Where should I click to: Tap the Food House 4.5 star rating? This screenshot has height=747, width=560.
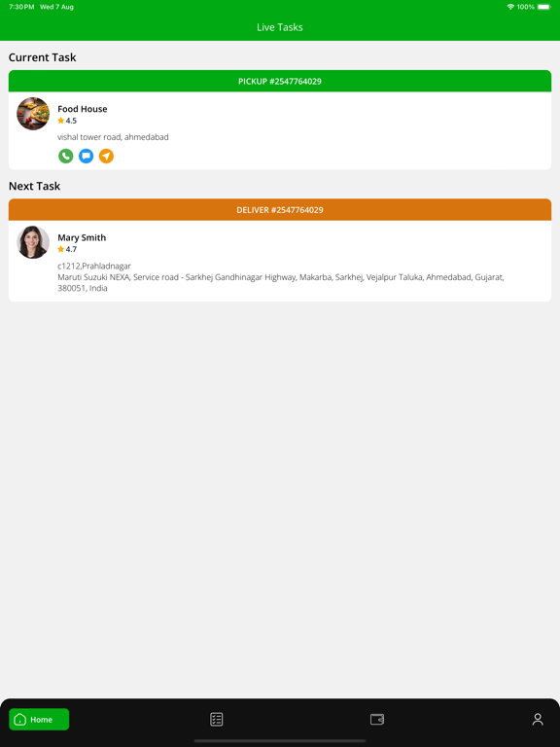[x=67, y=121]
